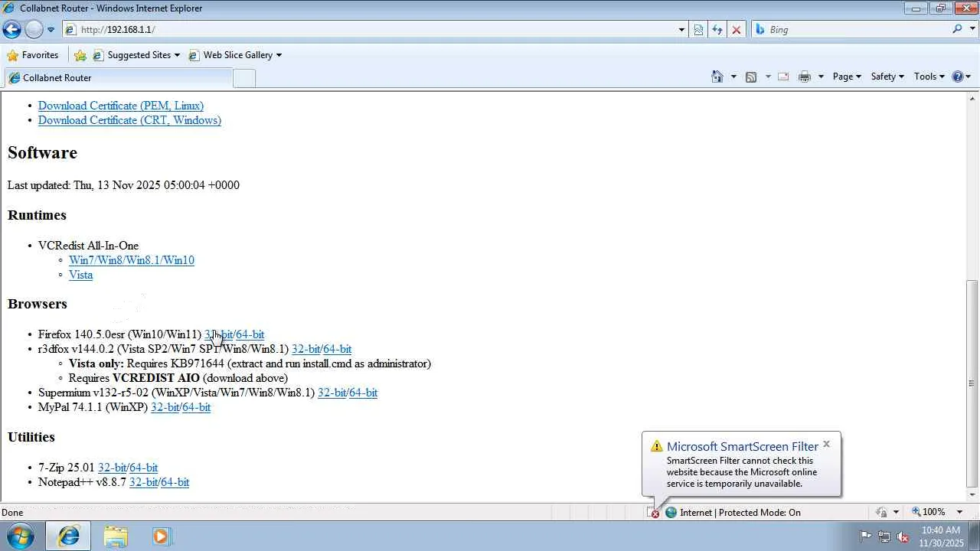Image resolution: width=980 pixels, height=551 pixels.
Task: Open the Suggested Sites favorites item
Action: 136,55
